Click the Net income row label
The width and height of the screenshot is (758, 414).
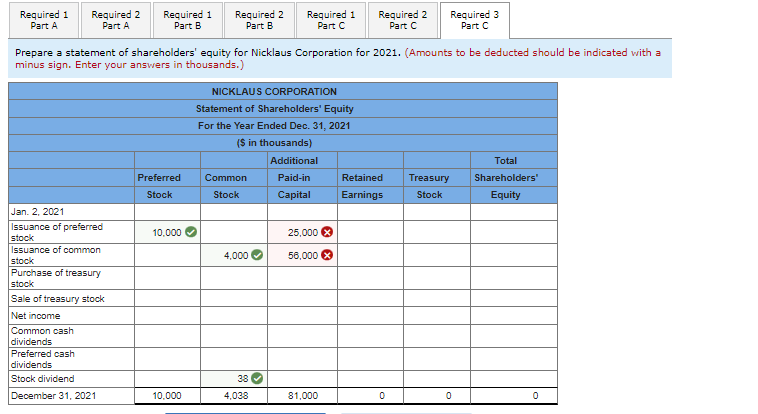pyautogui.click(x=36, y=315)
